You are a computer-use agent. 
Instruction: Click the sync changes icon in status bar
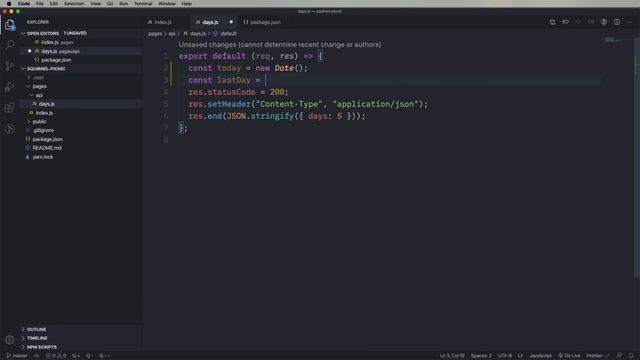(36, 356)
